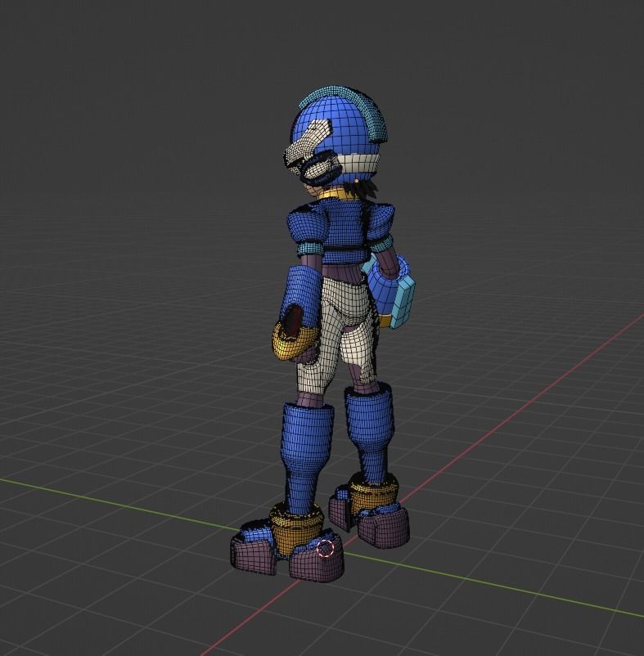Click the yellow glove on the near hand
Viewport: 644px width, 656px height.
click(293, 343)
